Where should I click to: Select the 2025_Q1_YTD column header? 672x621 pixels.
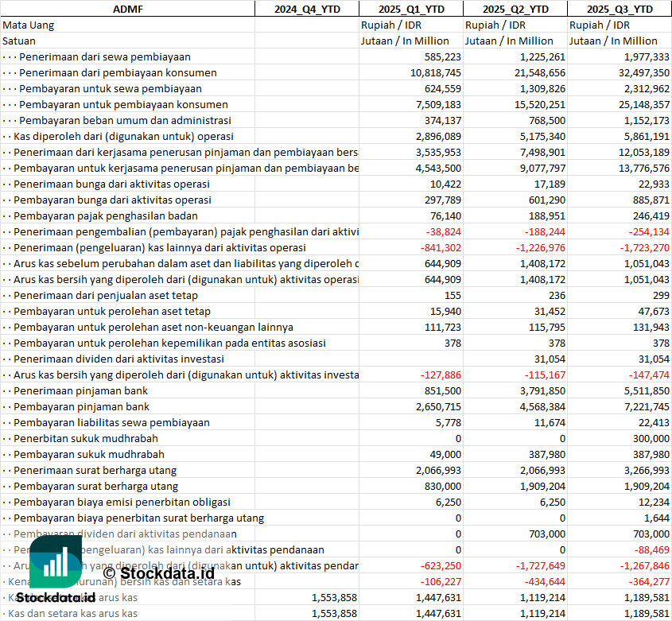click(410, 9)
